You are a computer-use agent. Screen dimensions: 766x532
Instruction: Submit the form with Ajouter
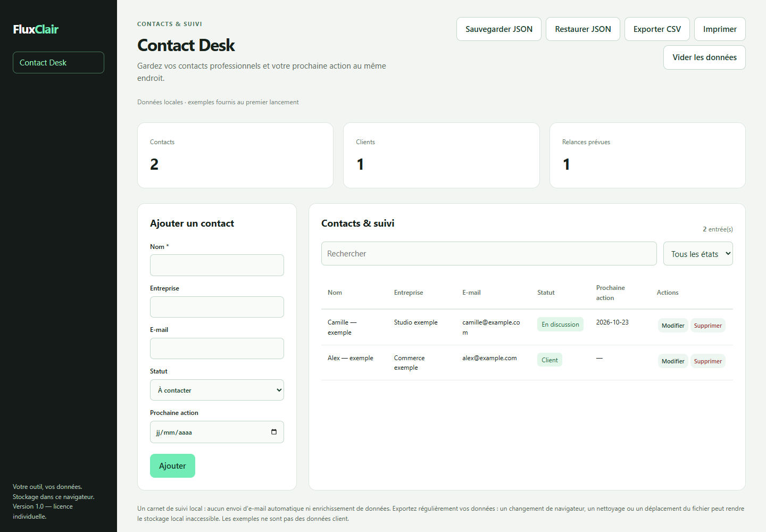click(172, 466)
